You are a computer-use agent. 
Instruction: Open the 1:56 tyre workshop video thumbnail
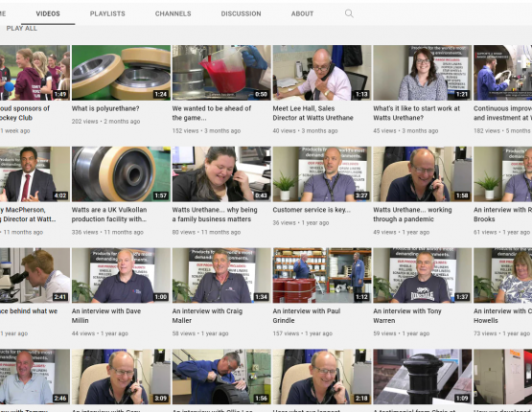(x=221, y=377)
